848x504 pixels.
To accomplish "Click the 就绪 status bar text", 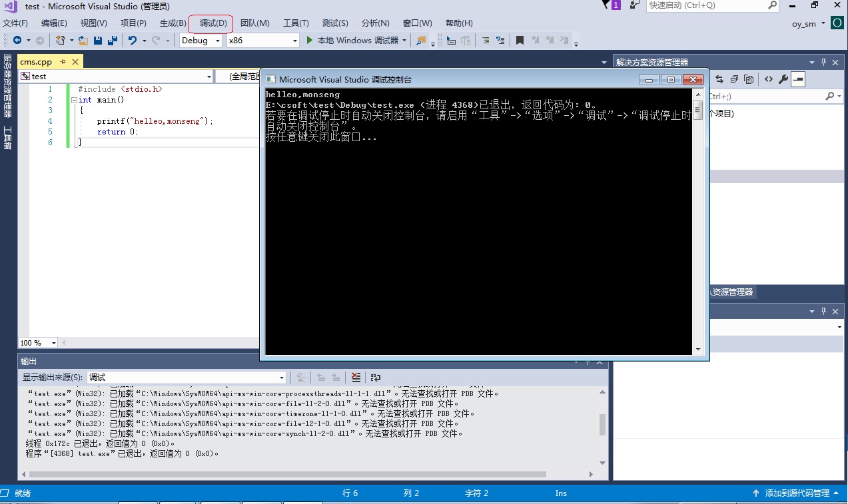I will [x=23, y=493].
